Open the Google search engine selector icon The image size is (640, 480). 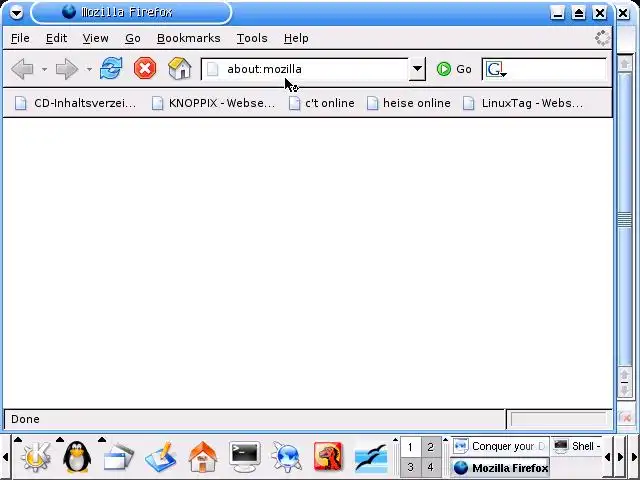(x=495, y=69)
